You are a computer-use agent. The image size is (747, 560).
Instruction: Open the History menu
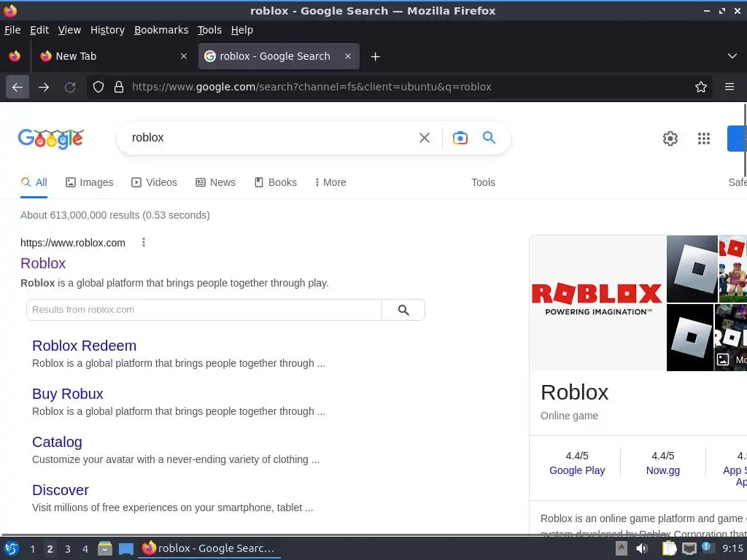coord(107,30)
